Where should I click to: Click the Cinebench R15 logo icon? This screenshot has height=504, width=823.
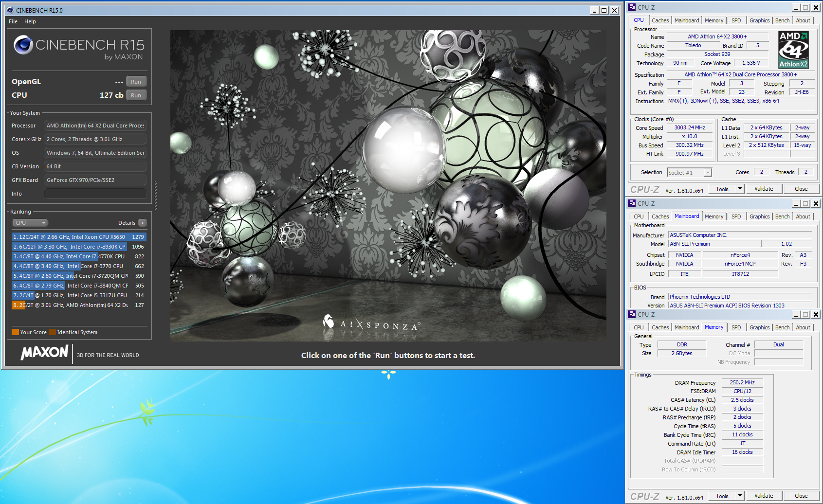tap(23, 45)
